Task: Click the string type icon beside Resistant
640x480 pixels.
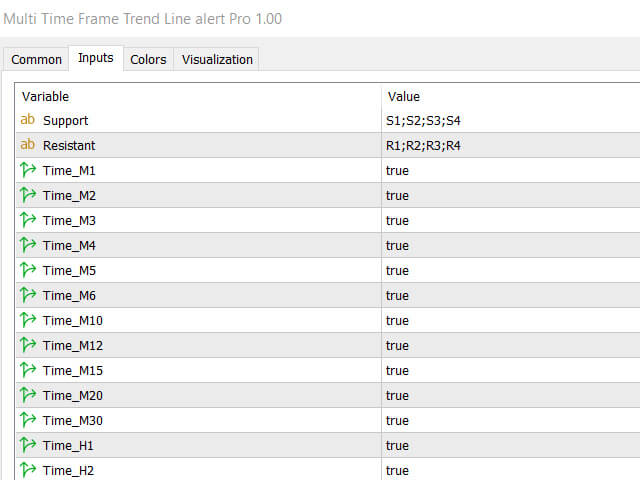Action: click(x=28, y=145)
